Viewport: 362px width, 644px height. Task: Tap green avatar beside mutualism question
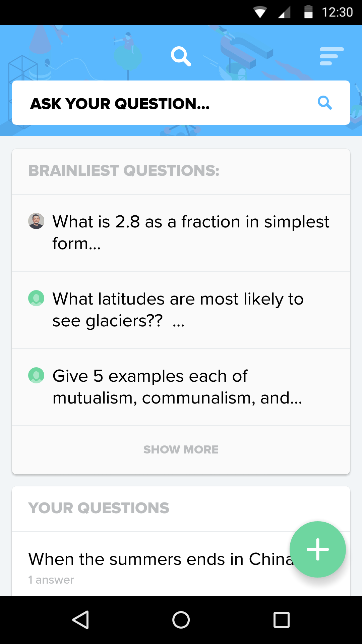tap(36, 375)
